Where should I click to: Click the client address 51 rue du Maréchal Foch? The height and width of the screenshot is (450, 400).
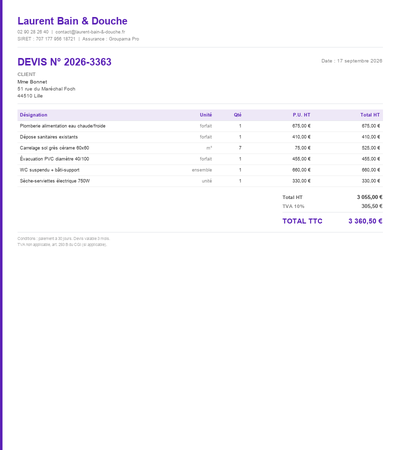tap(46, 89)
